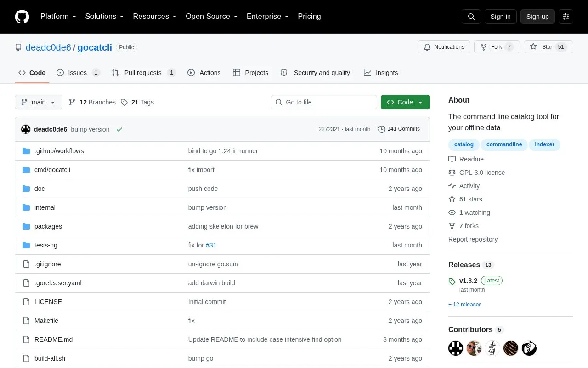
Task: Select the commandline topic tag
Action: [x=504, y=144]
